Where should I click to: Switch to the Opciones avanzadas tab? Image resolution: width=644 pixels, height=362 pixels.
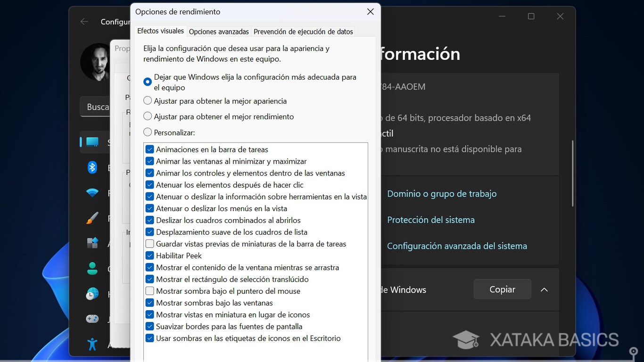[x=219, y=32]
